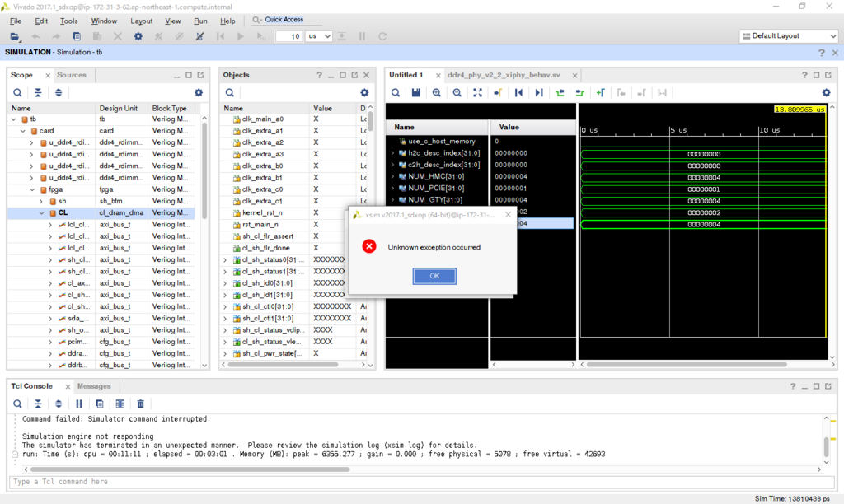Go to cursor in waveform

coord(498,92)
